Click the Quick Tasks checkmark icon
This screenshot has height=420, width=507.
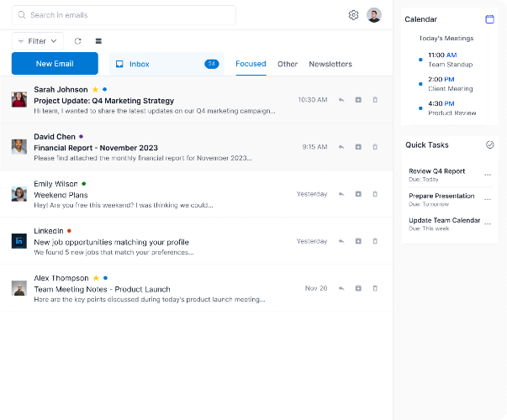[x=490, y=144]
